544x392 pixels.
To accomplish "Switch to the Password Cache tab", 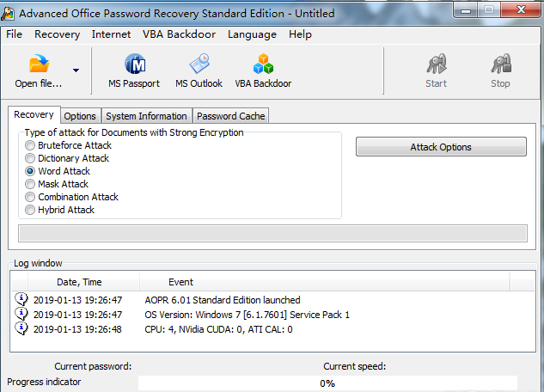I will [x=230, y=116].
